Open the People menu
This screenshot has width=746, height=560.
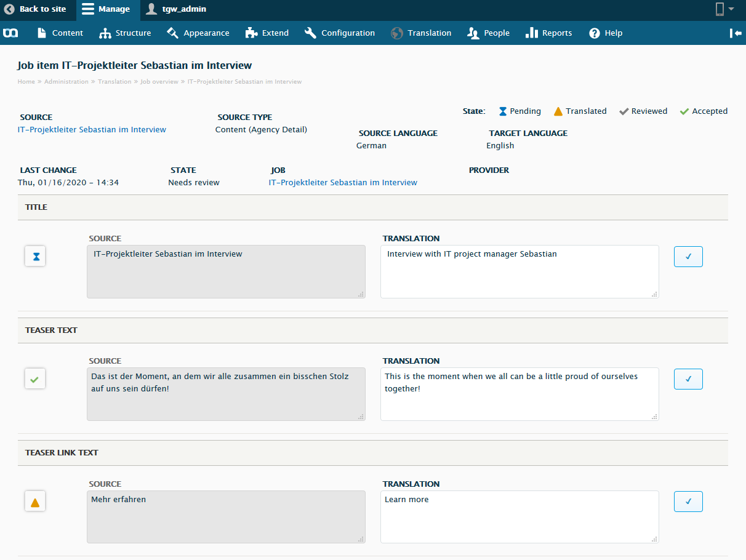(489, 33)
